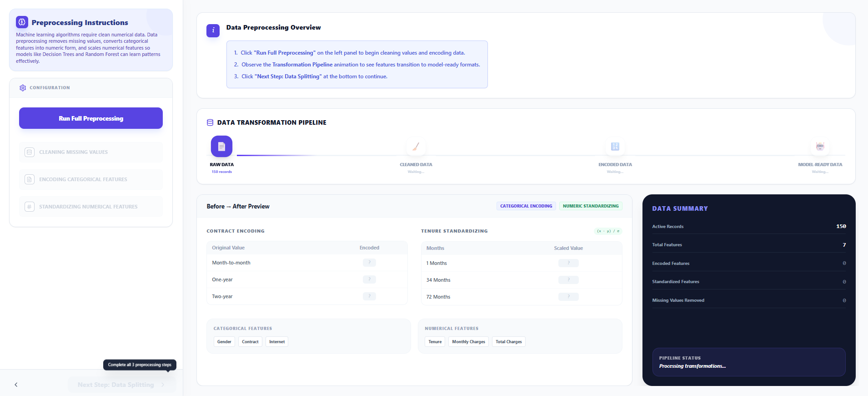Click the 34 Months row
Screen dimensions: 868x396
coord(522,280)
